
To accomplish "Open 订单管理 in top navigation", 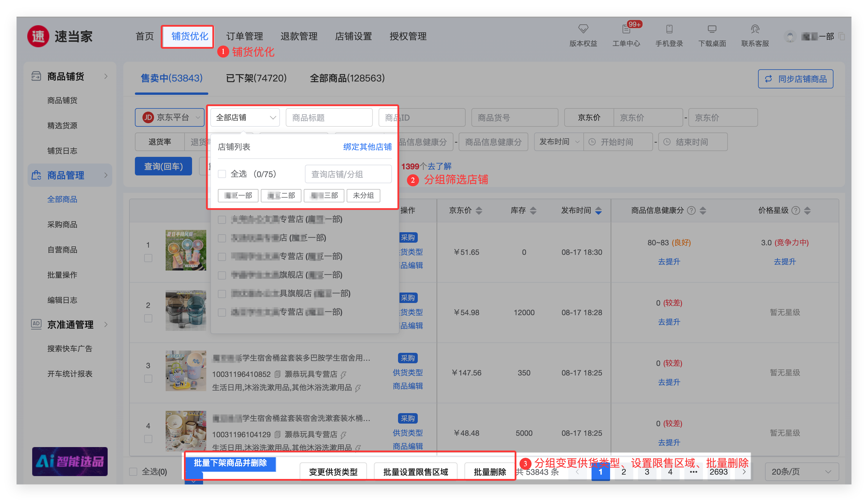I will click(x=245, y=36).
